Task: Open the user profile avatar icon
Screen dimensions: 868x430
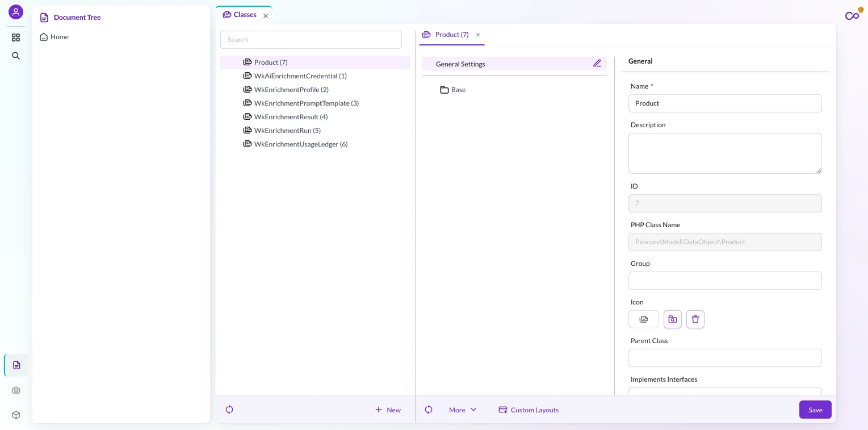Action: pos(16,12)
